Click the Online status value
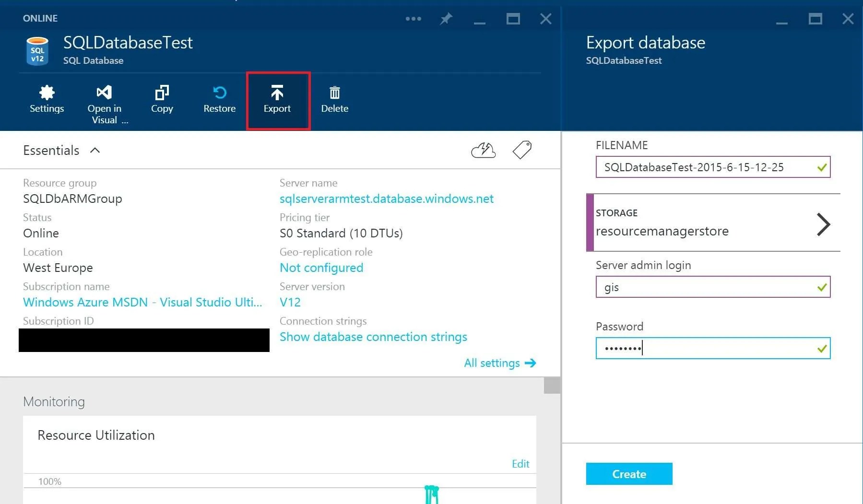This screenshot has width=863, height=504. (41, 233)
